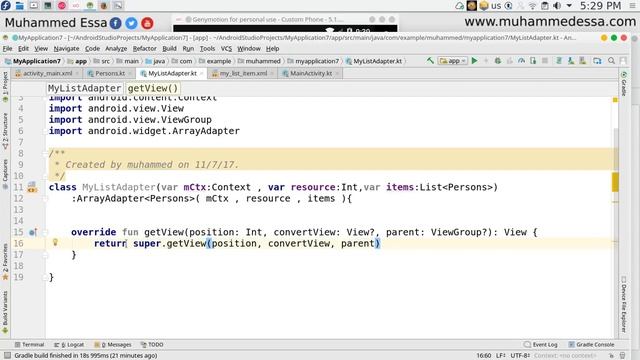The width and height of the screenshot is (640, 360).
Task: Open the AVD Manager toolbar icon
Action: pos(571,61)
